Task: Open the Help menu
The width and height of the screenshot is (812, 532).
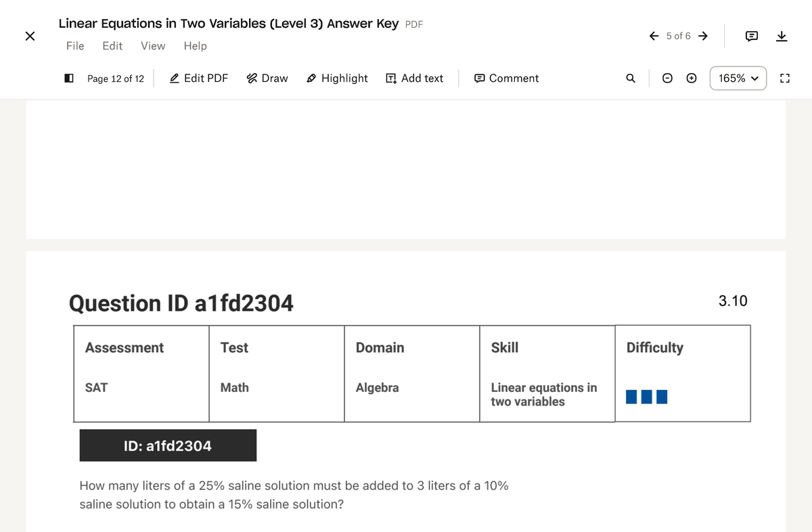Action: click(x=196, y=46)
